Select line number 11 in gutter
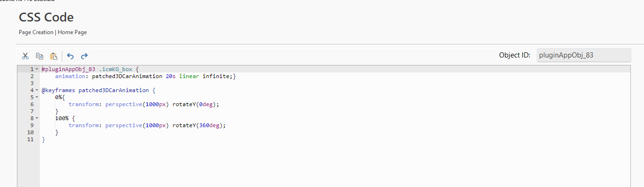 pos(30,139)
